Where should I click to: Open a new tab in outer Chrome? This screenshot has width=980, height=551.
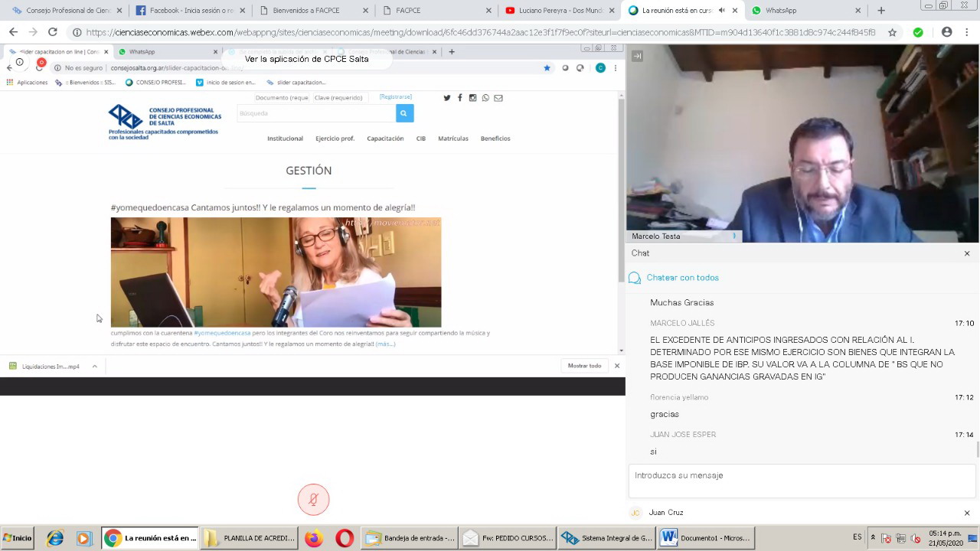pos(881,11)
